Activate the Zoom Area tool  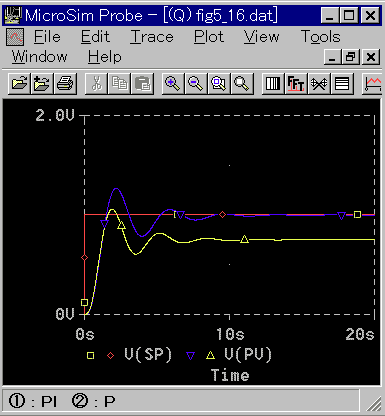point(219,83)
